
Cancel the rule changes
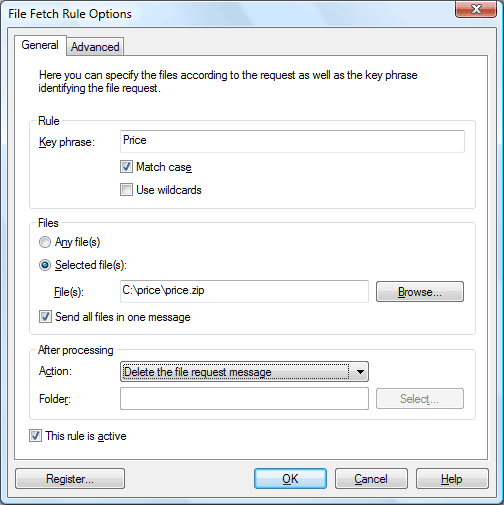371,479
